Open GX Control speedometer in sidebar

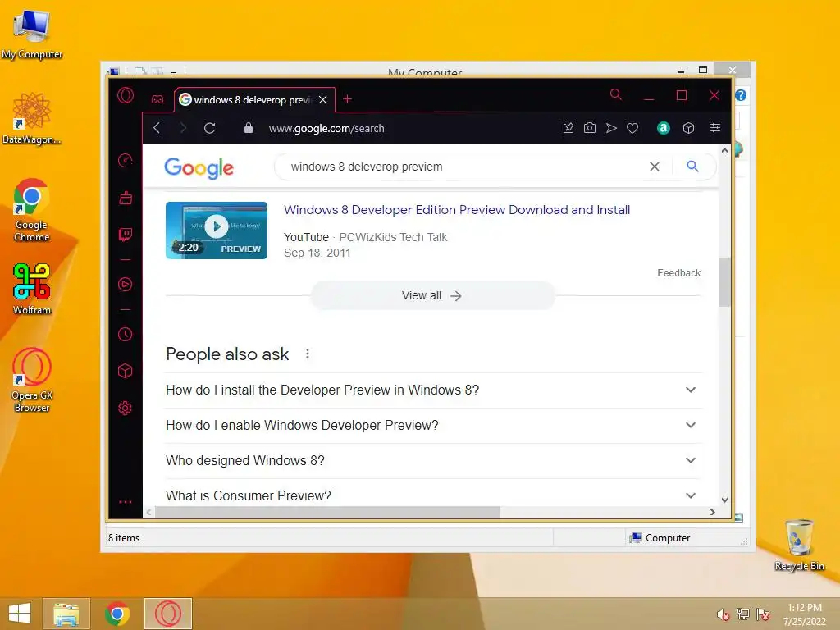126,160
